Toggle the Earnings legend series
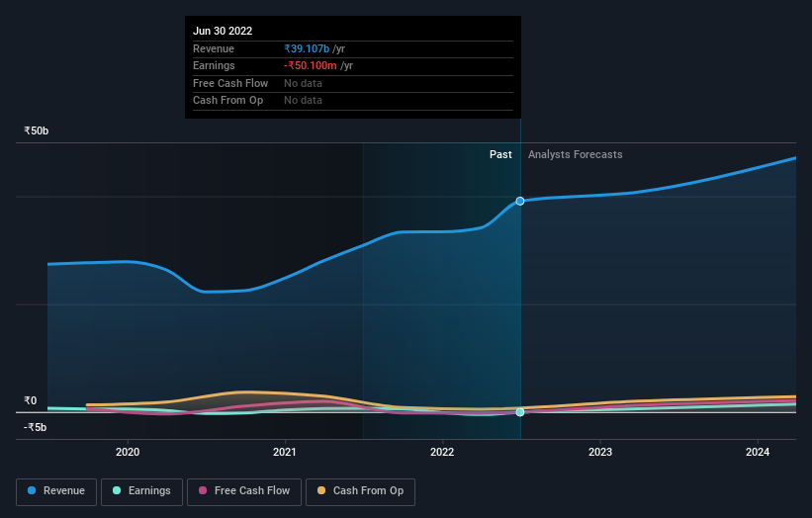Image resolution: width=812 pixels, height=518 pixels. [141, 491]
